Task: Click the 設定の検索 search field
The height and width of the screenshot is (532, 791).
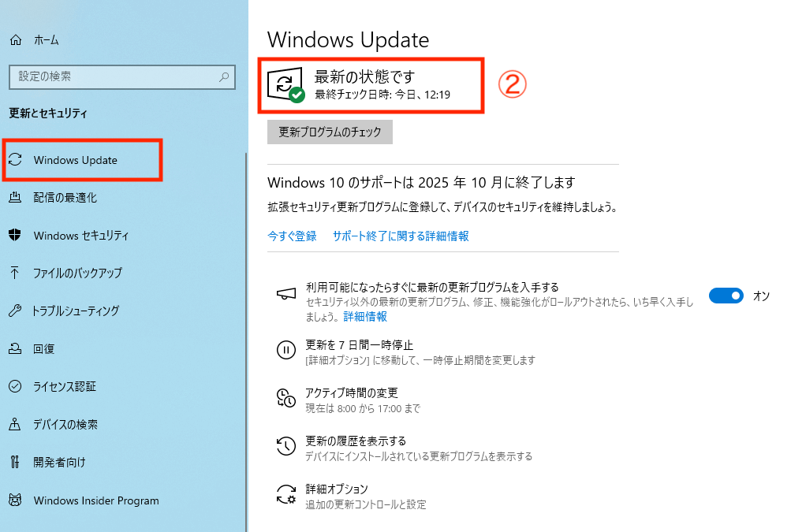Action: point(122,77)
